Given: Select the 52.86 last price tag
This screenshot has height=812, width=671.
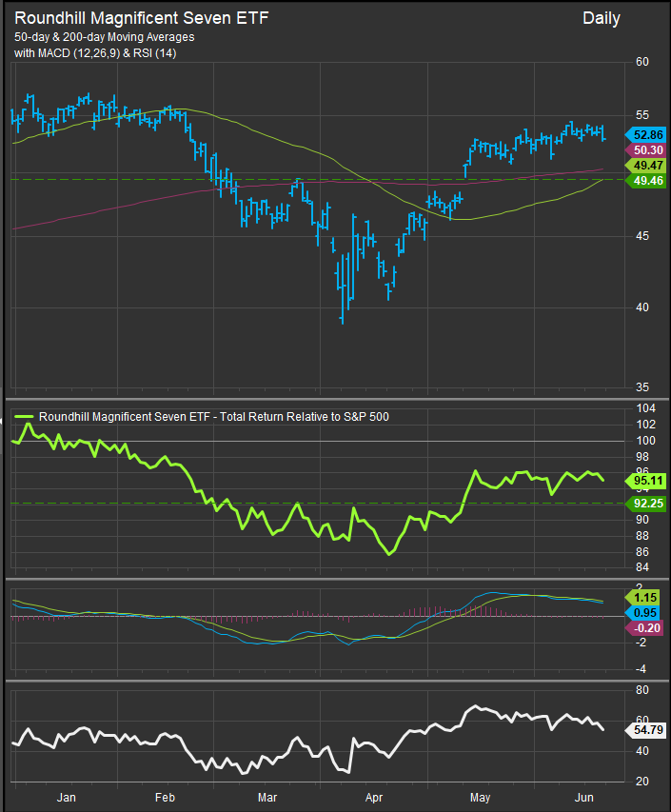Looking at the screenshot, I should click(645, 135).
